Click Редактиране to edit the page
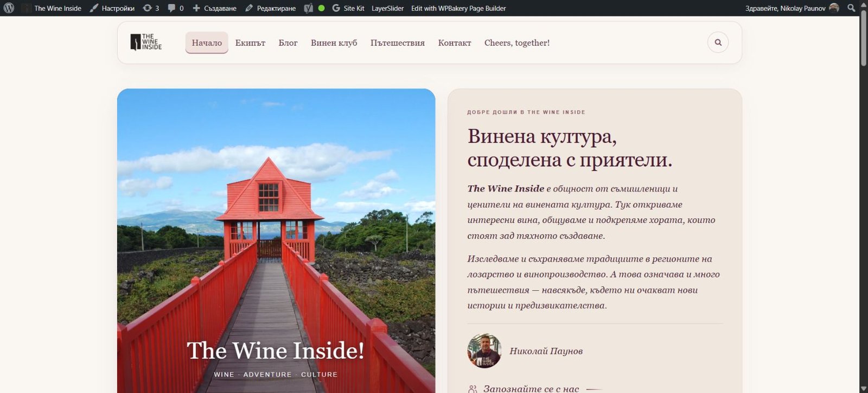Image resolution: width=868 pixels, height=393 pixels. point(271,8)
